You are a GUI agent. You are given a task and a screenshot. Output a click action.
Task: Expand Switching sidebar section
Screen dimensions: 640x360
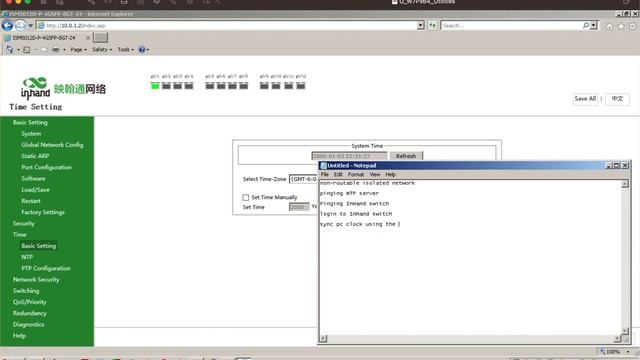point(26,291)
